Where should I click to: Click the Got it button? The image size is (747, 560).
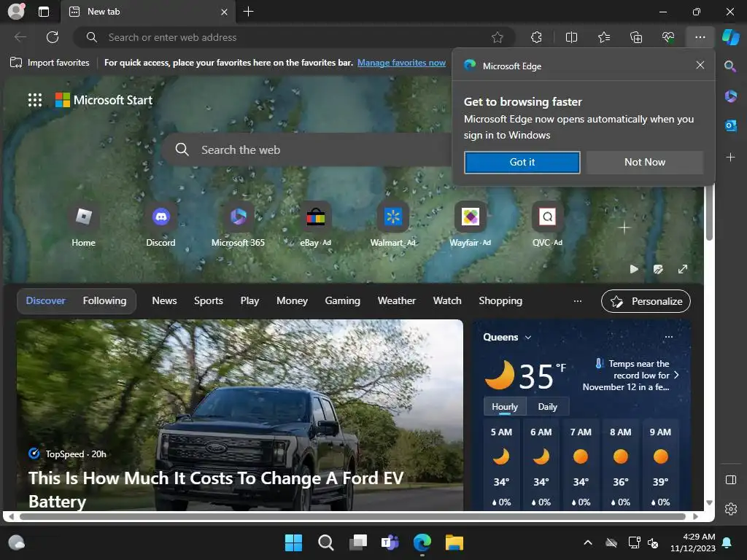pos(522,163)
